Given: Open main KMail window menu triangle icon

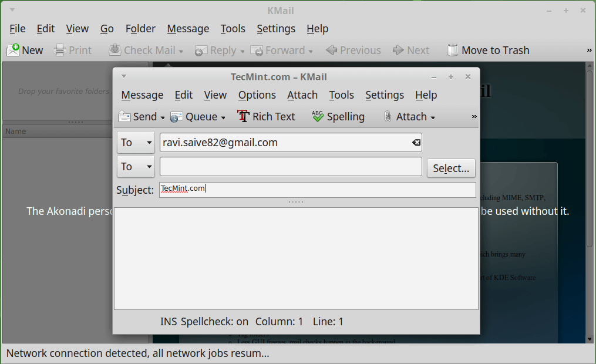Looking at the screenshot, I should [12, 10].
